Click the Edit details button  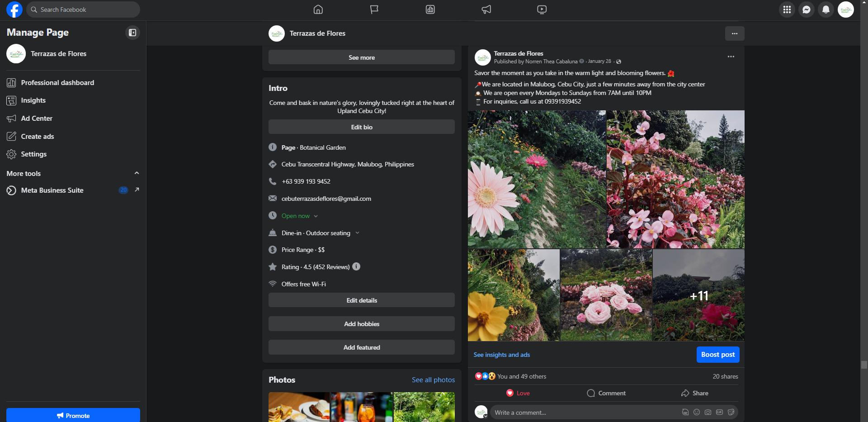362,300
